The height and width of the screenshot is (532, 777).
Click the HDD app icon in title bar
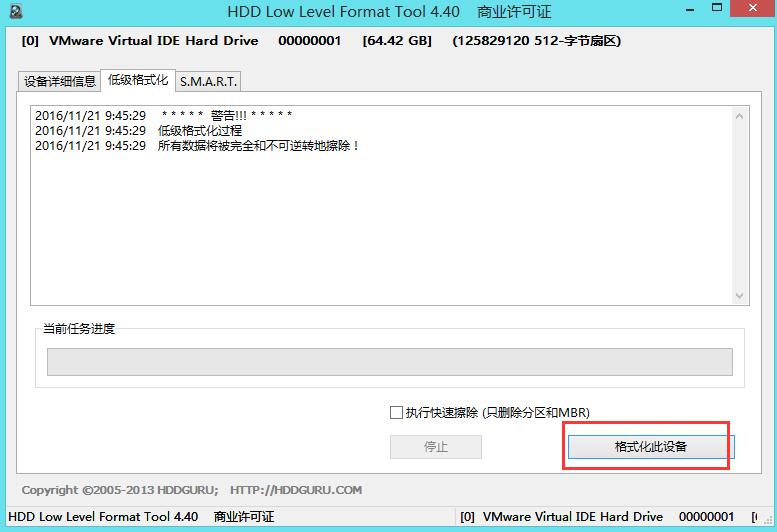(16, 11)
